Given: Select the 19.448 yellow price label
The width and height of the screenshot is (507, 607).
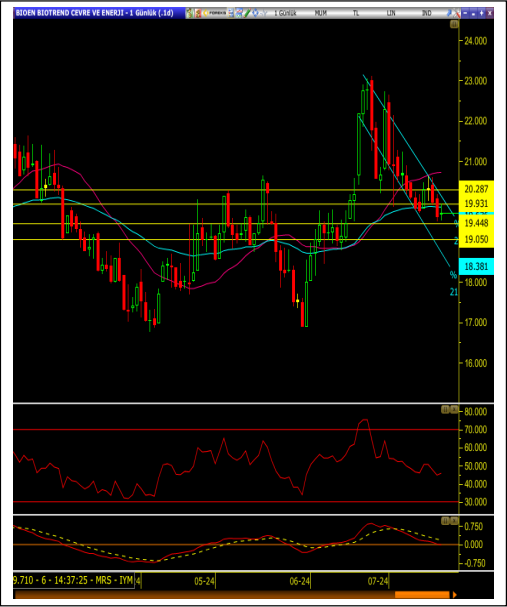Looking at the screenshot, I should [x=476, y=223].
